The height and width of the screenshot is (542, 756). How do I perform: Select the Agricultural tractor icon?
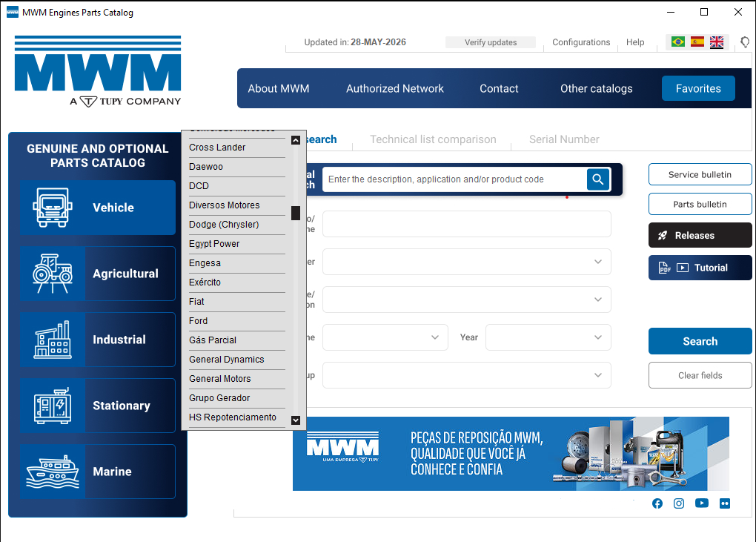[53, 274]
